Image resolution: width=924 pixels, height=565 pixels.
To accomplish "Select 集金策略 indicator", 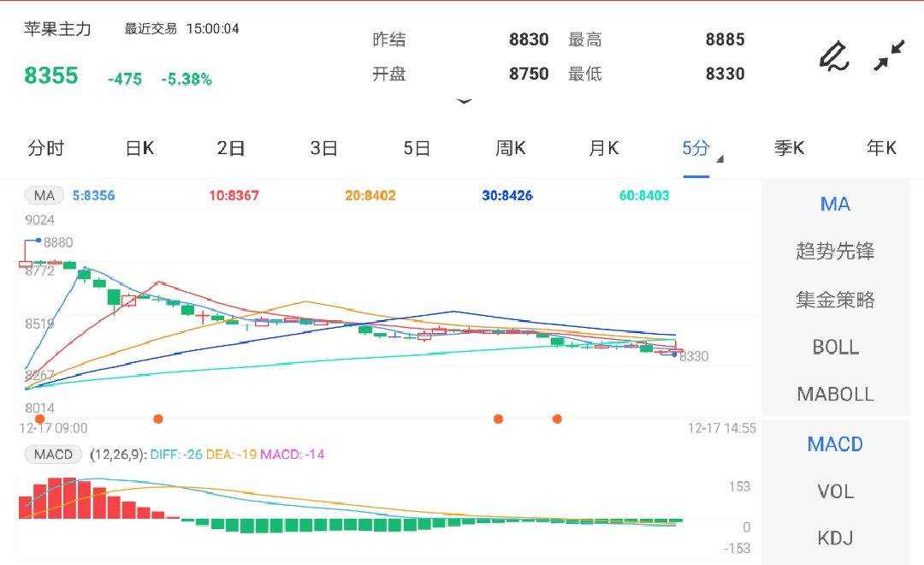I will pos(835,300).
